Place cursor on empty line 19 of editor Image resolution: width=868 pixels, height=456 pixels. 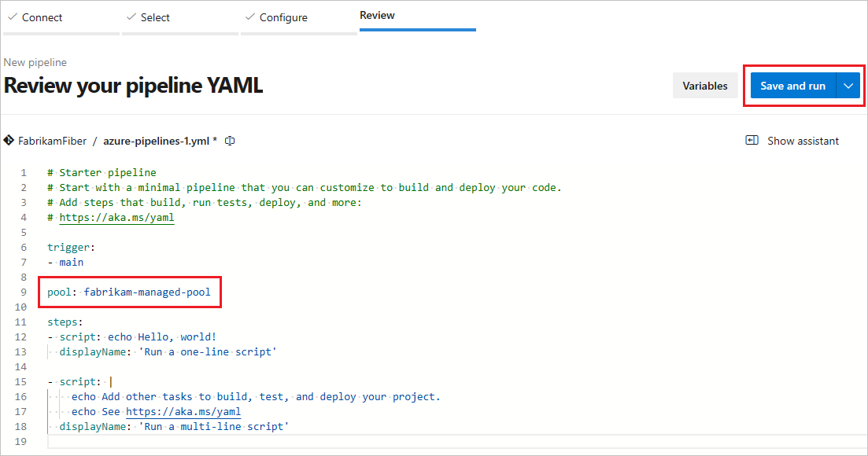[x=456, y=441]
